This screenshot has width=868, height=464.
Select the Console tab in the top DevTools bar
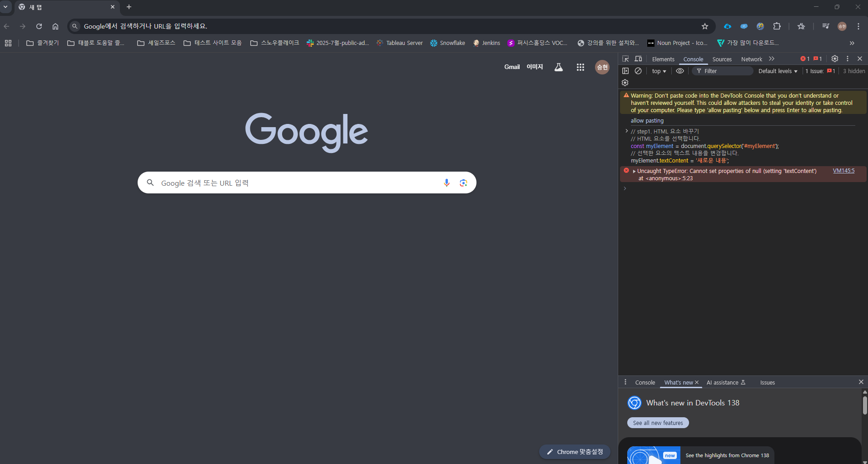tap(693, 59)
